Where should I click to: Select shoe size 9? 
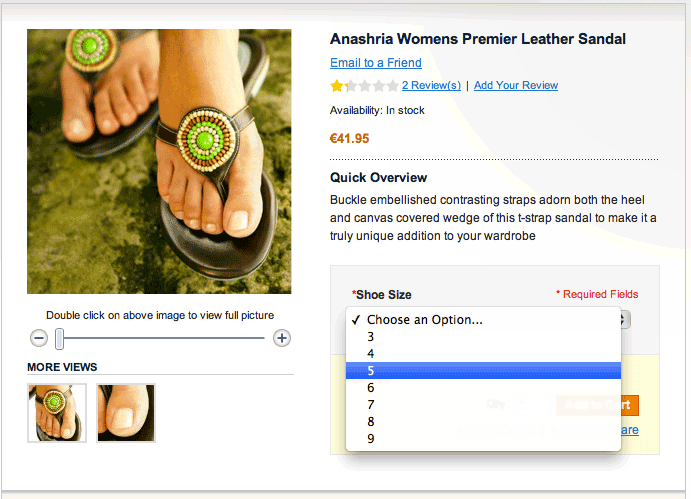[371, 439]
